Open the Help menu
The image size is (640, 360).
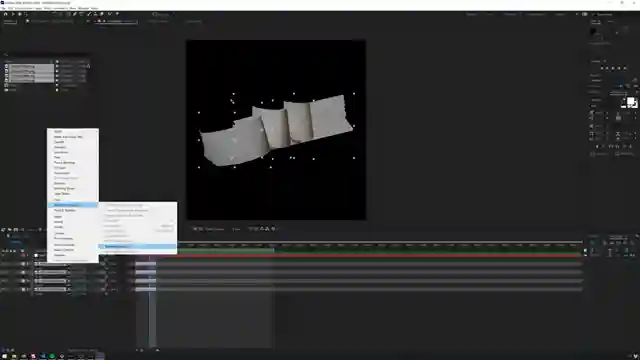[95, 8]
